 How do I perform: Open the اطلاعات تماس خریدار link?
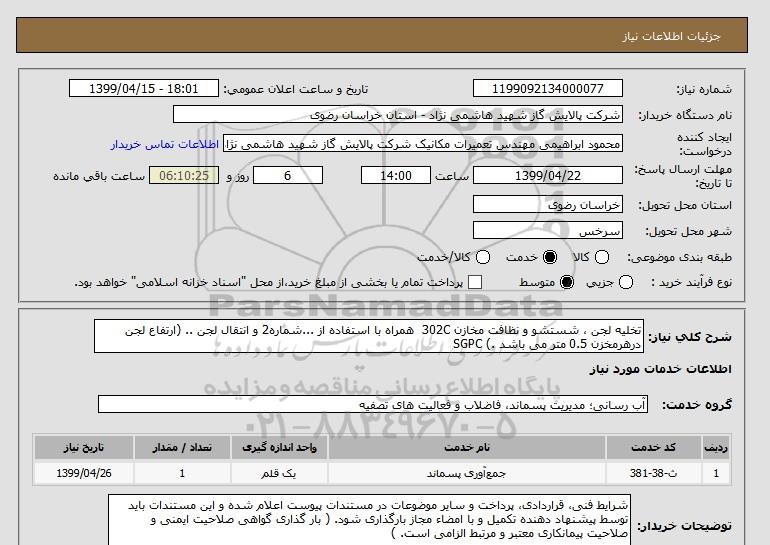[x=165, y=144]
